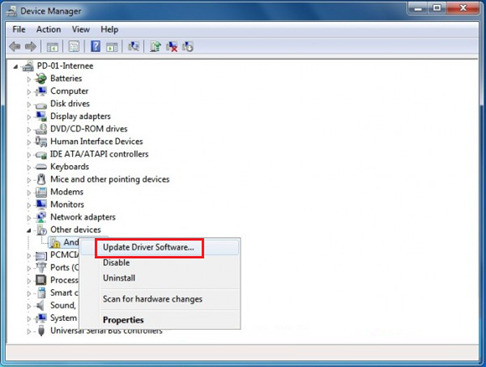486x367 pixels.
Task: Click the Disable device toolbar icon
Action: coord(188,47)
